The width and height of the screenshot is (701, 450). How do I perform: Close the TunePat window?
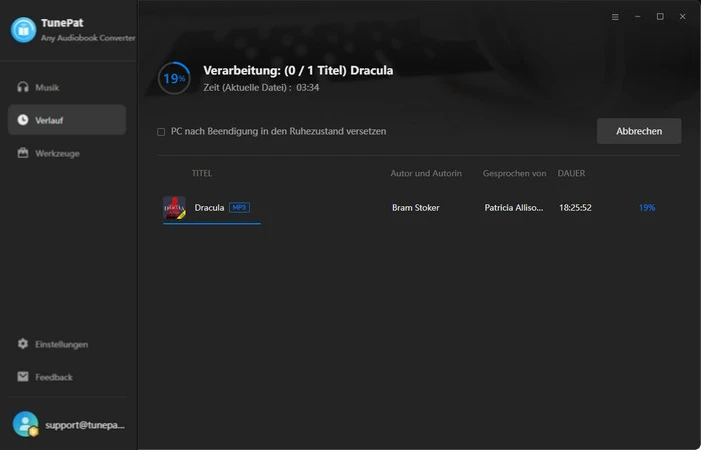[x=682, y=17]
